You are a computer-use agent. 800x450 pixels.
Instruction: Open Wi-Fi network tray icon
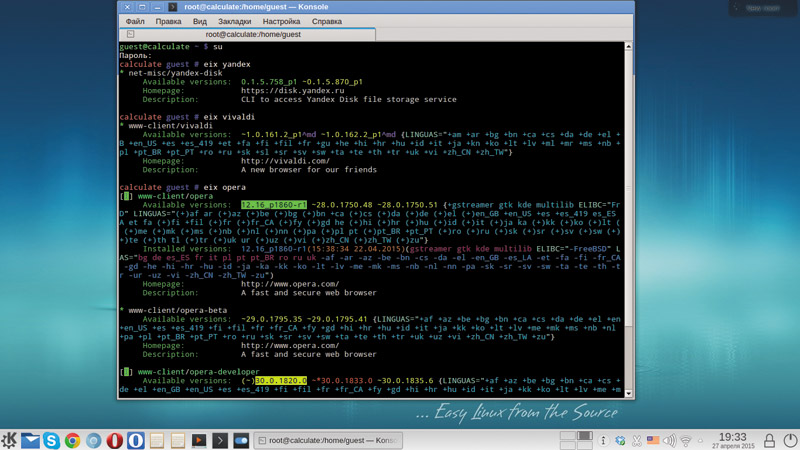686,440
